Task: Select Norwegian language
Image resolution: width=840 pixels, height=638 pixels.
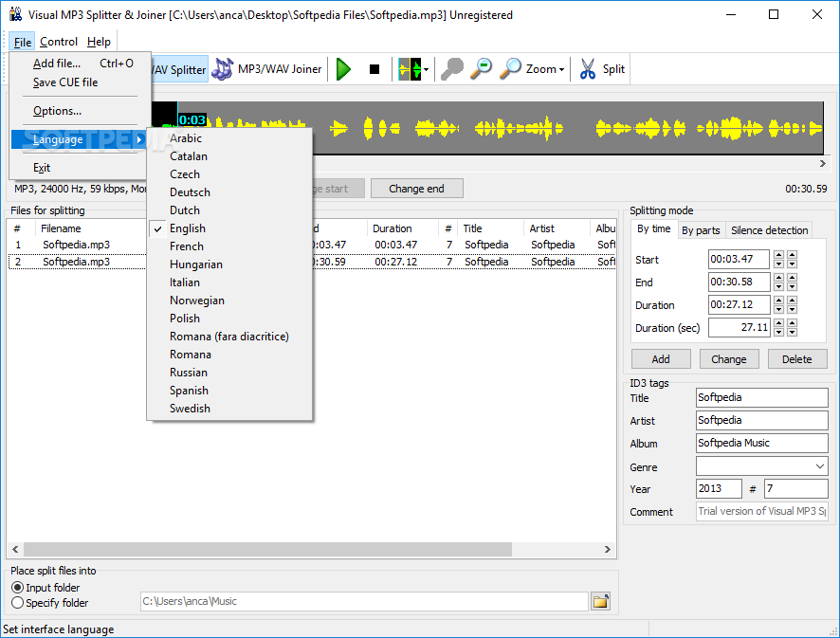Action: click(x=229, y=301)
